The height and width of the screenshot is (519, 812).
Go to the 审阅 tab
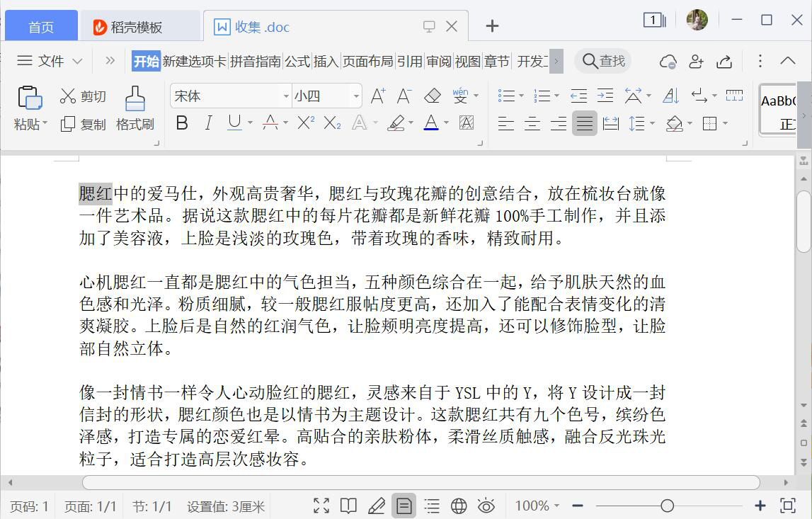[x=439, y=62]
